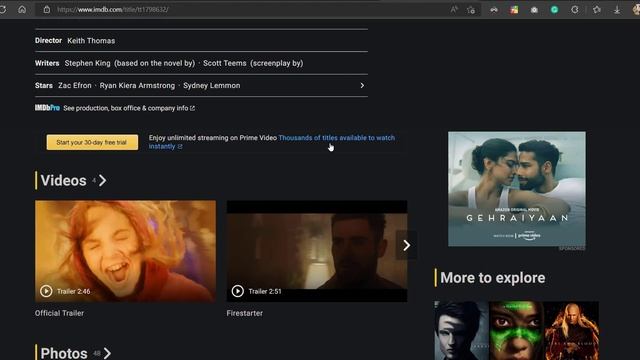Open the Official Trailer title text
The image size is (640, 360).
pyautogui.click(x=59, y=313)
